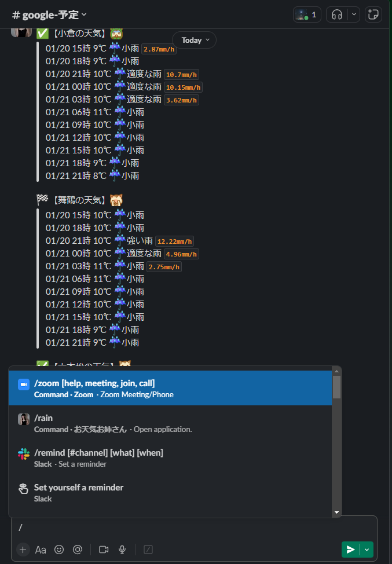Record a video clip with the camera icon
The image size is (392, 564).
coord(102,550)
